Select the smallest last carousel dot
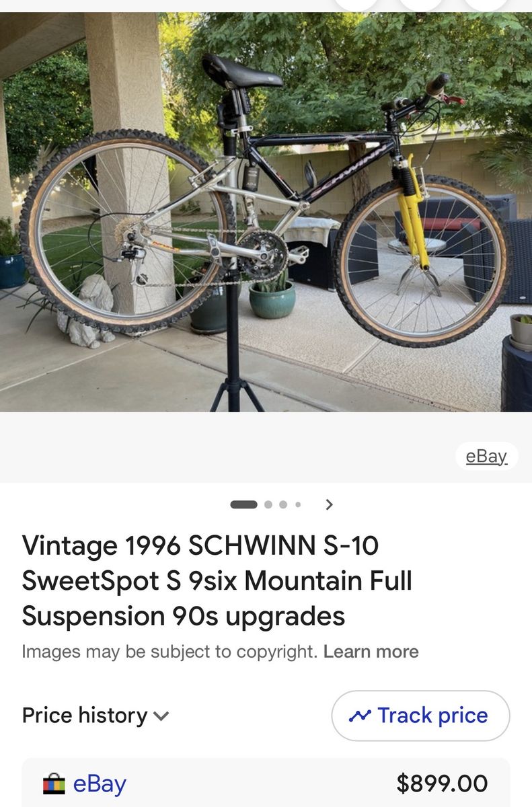Viewport: 532px width, 807px height. pyautogui.click(x=298, y=504)
